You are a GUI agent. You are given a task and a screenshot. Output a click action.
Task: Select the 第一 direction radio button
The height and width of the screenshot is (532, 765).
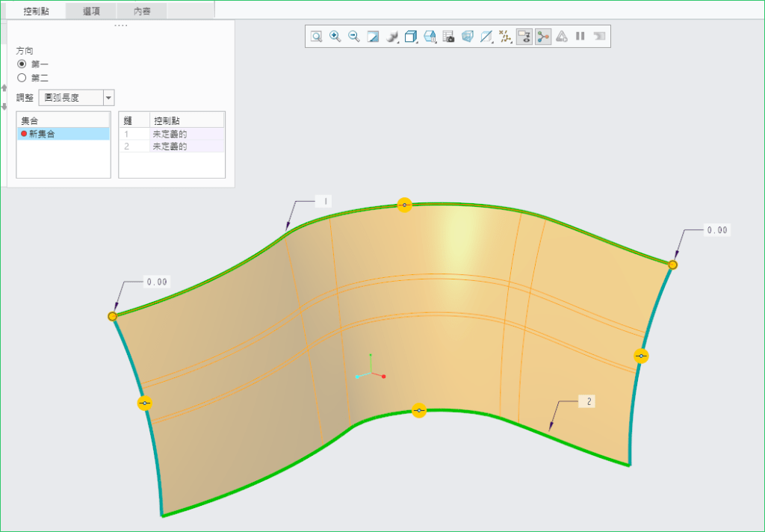[22, 64]
